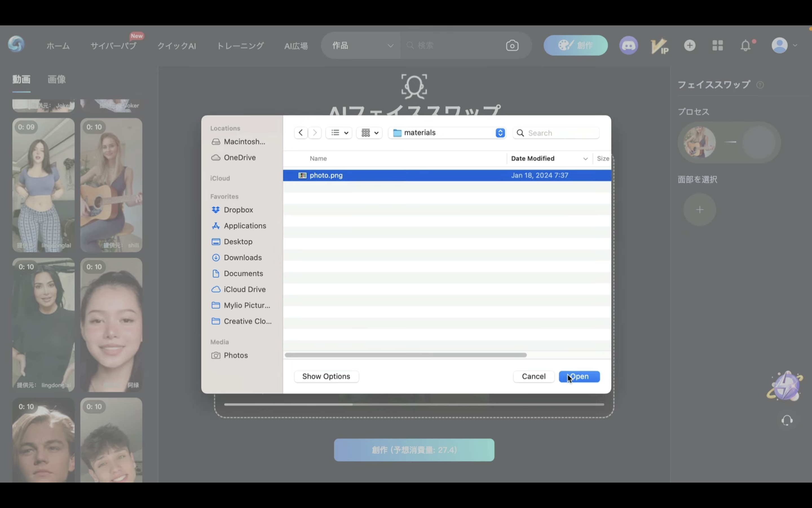The width and height of the screenshot is (812, 508).
Task: Select the 0:09 video of woman in blue top
Action: click(43, 185)
